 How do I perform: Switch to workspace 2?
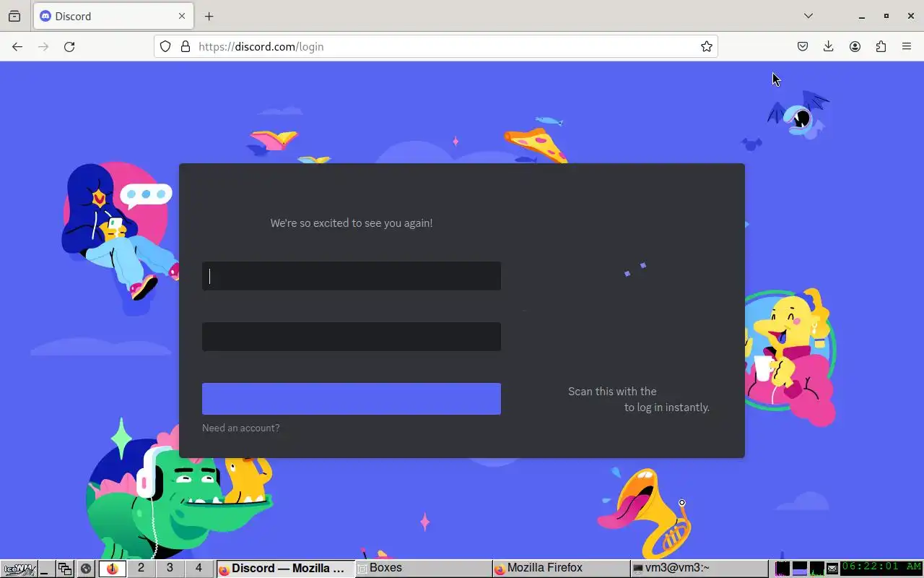(141, 569)
